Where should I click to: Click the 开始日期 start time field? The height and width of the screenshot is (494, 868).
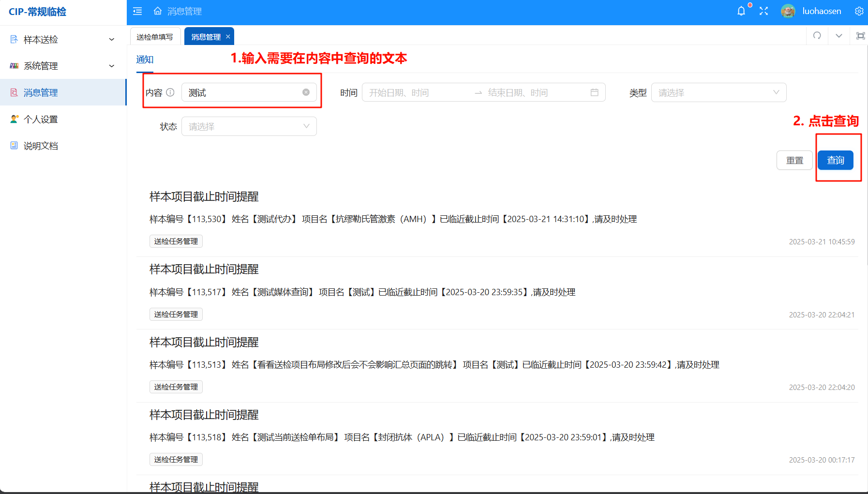click(x=416, y=92)
